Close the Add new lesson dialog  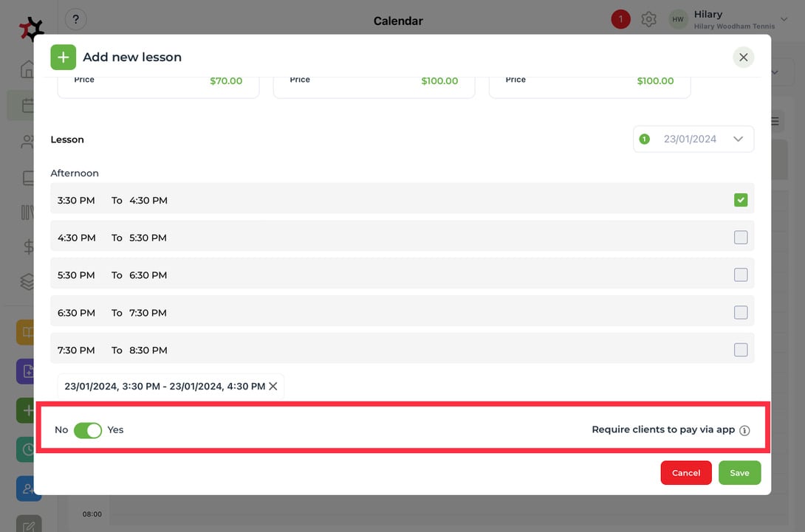(x=743, y=58)
